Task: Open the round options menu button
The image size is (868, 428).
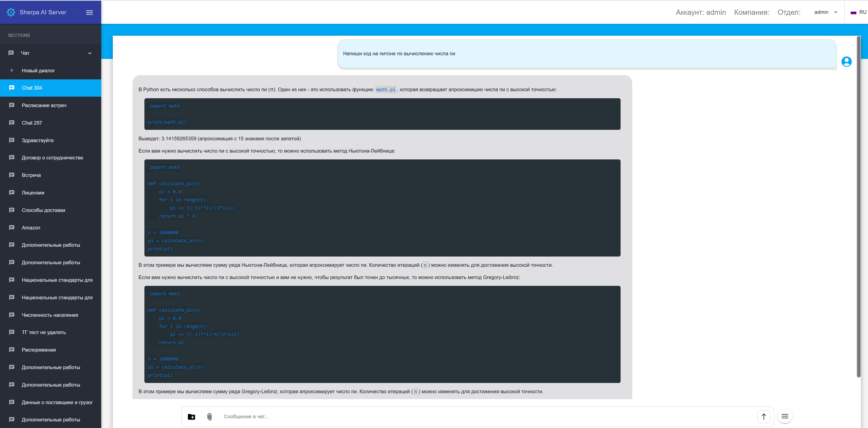Action: 785,417
